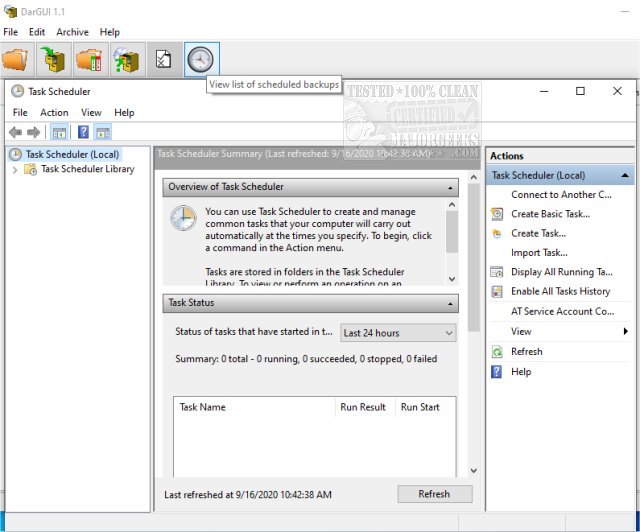Screen dimensions: 640x532
Task: Minimize the Task Scheduler window
Action: click(544, 91)
